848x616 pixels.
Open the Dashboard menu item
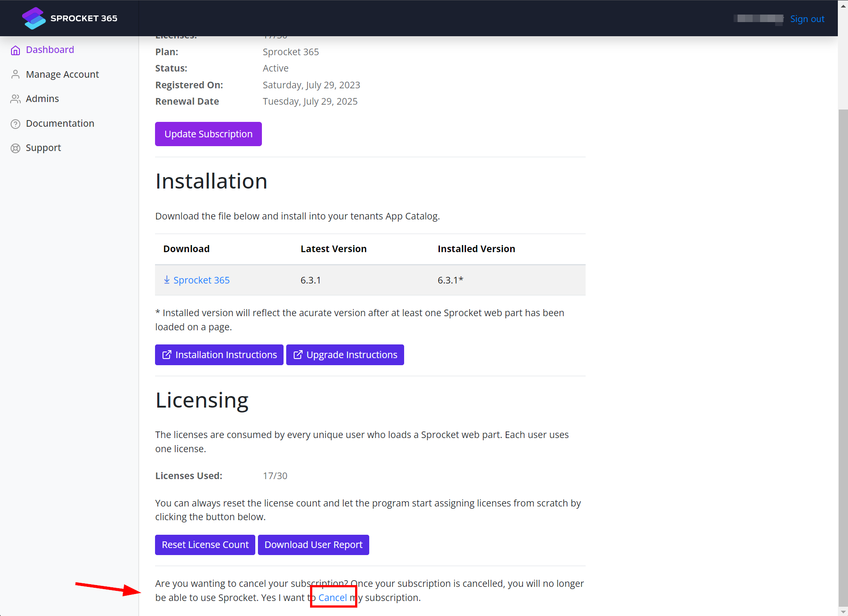tap(50, 50)
